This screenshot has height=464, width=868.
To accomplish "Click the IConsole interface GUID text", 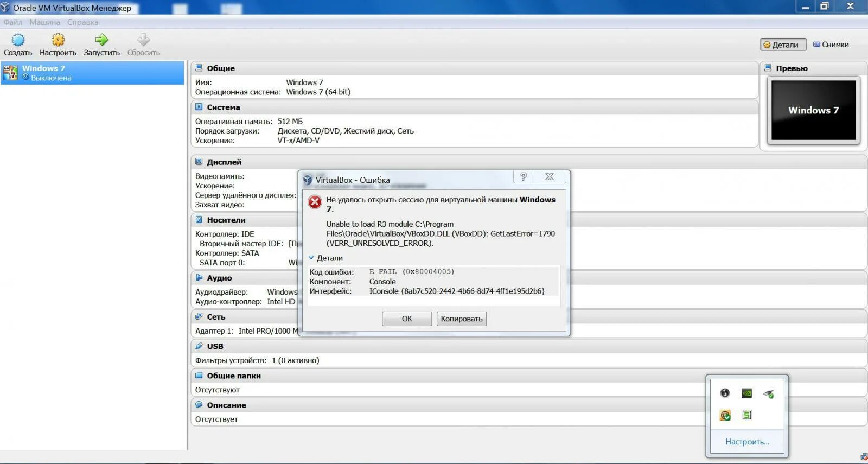I will pyautogui.click(x=457, y=291).
